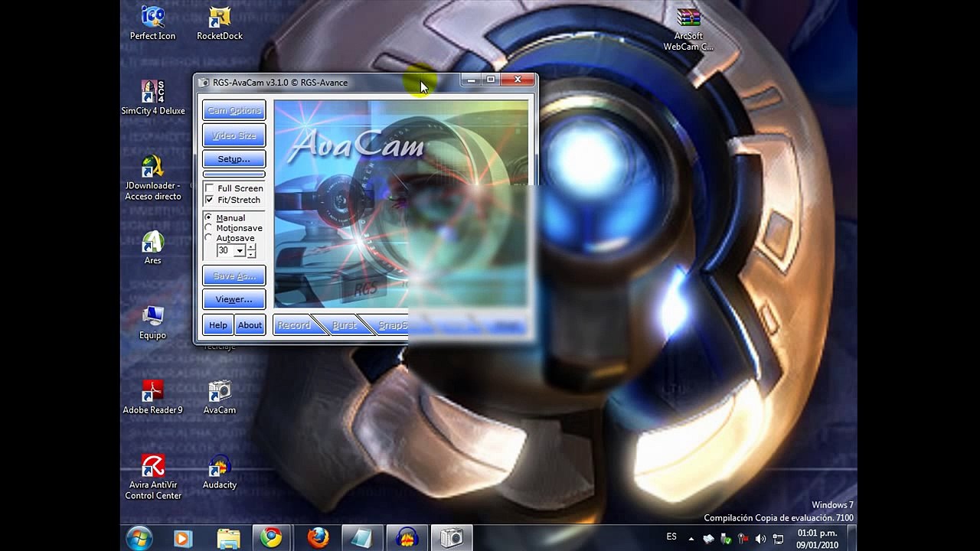
Task: Open the Windows Start orb
Action: (x=139, y=538)
